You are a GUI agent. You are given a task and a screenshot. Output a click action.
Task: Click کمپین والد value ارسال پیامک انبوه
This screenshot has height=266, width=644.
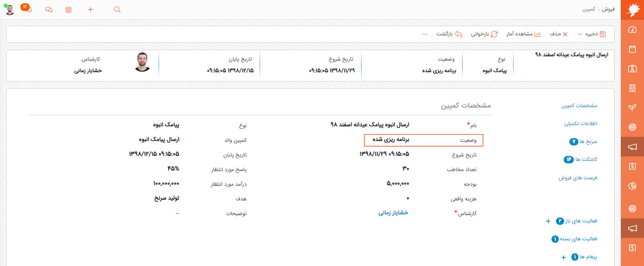pos(159,139)
